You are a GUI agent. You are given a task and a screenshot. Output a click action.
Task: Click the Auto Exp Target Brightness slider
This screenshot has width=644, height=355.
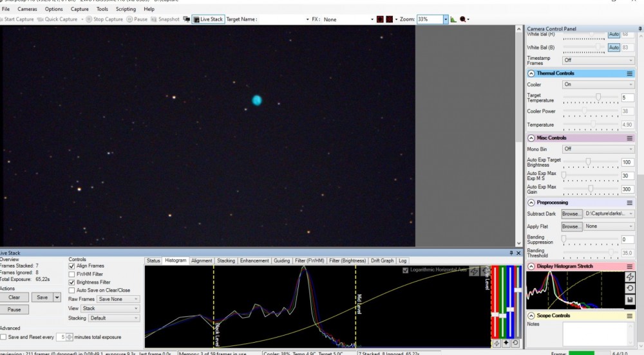click(591, 162)
